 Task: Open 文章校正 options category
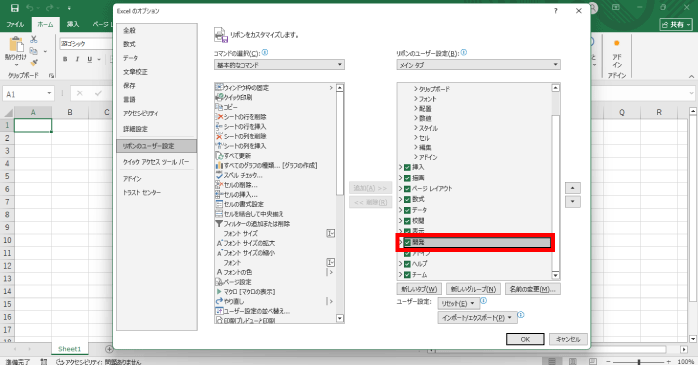156,72
